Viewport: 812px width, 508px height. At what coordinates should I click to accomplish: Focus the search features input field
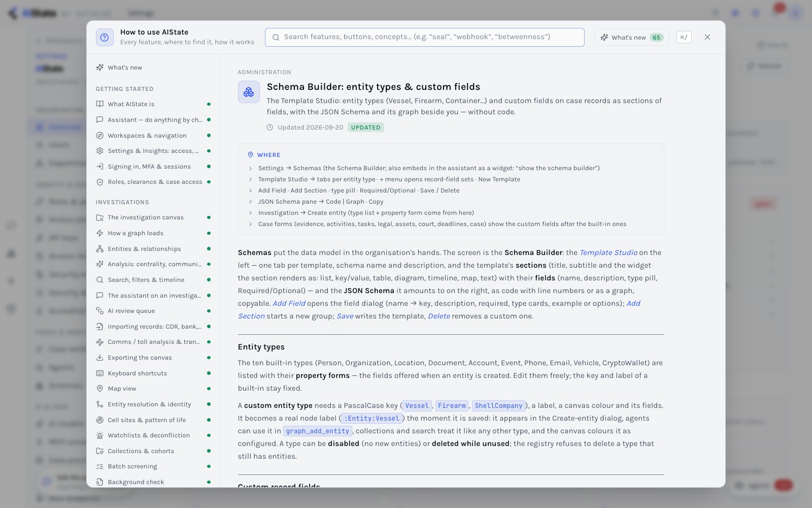click(x=424, y=37)
